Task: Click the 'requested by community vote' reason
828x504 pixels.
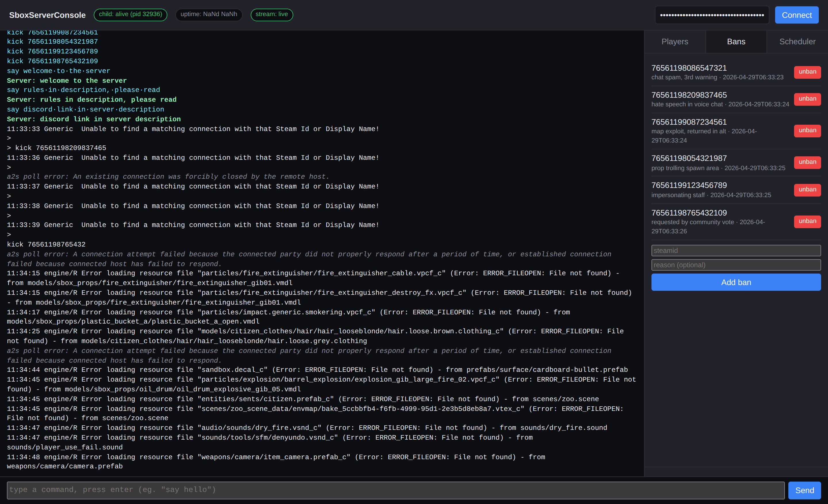Action: tap(693, 222)
